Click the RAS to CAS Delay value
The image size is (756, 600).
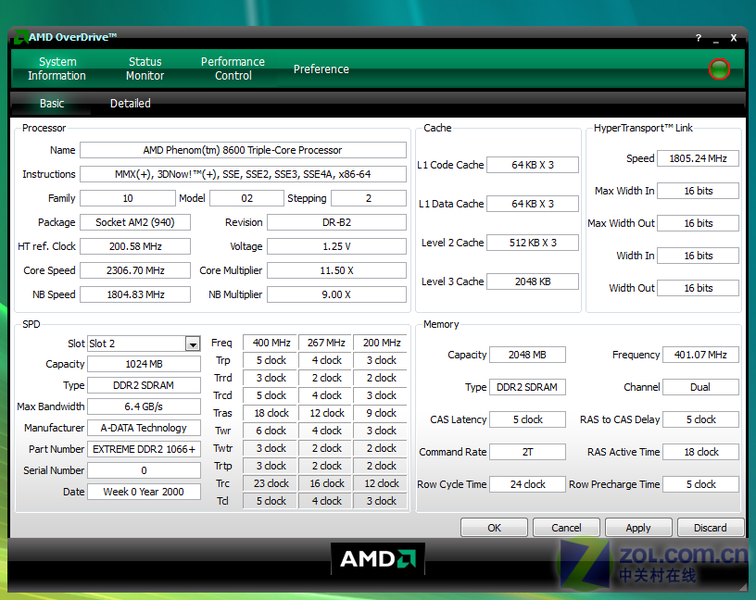(x=701, y=419)
